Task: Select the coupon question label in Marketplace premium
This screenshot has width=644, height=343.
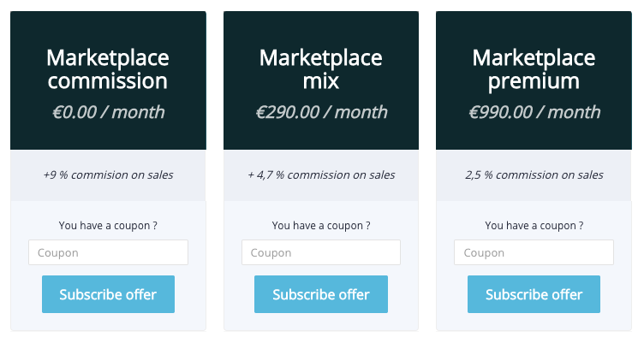Action: click(x=534, y=226)
